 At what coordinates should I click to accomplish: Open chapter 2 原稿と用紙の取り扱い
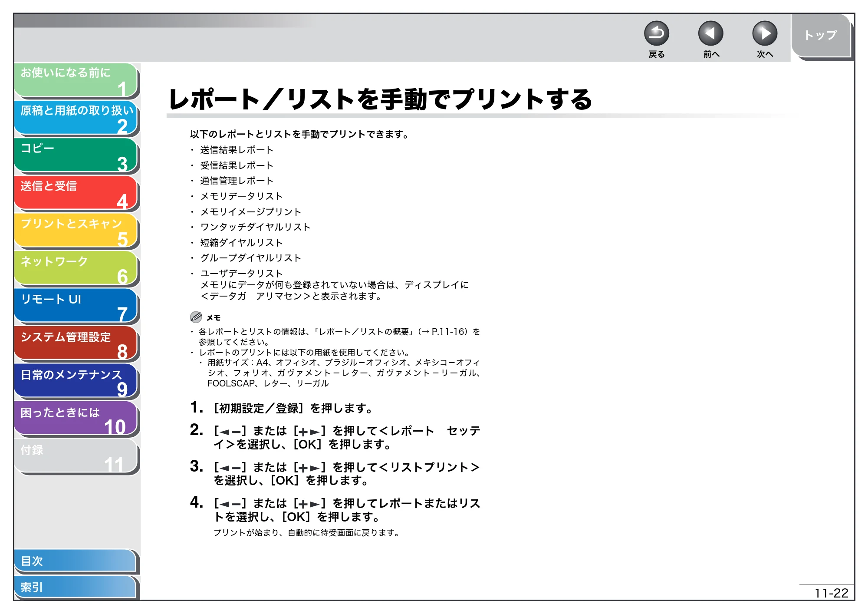tap(76, 118)
